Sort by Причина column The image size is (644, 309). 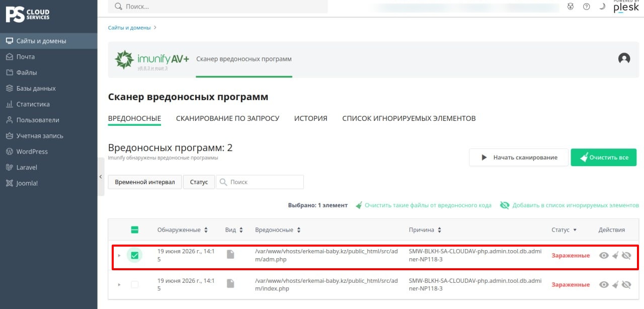[x=425, y=230]
